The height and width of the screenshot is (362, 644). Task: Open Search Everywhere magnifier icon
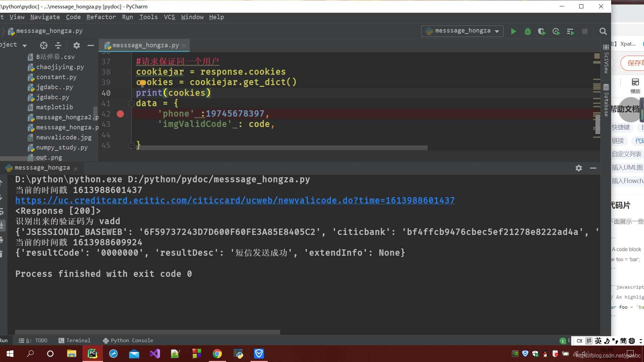tap(603, 31)
